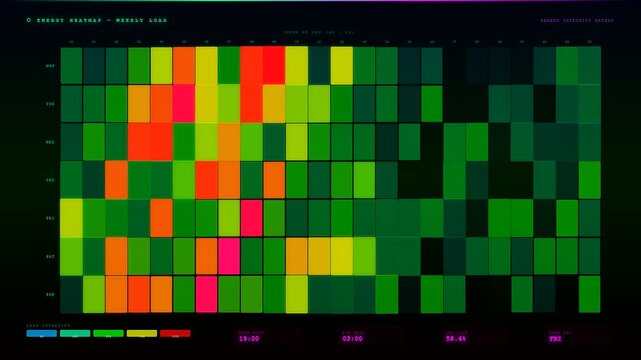Select the pink Friday hour 08 cell
The width and height of the screenshot is (641, 360).
[251, 218]
